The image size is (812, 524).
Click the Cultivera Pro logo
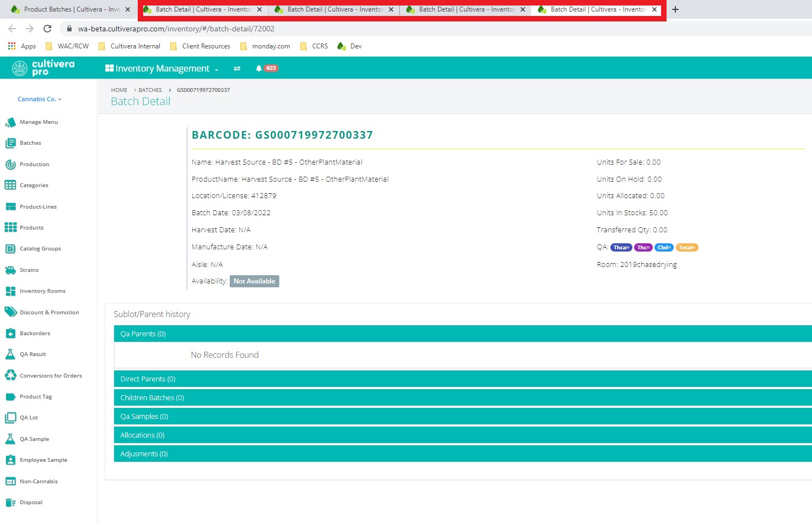click(x=44, y=68)
